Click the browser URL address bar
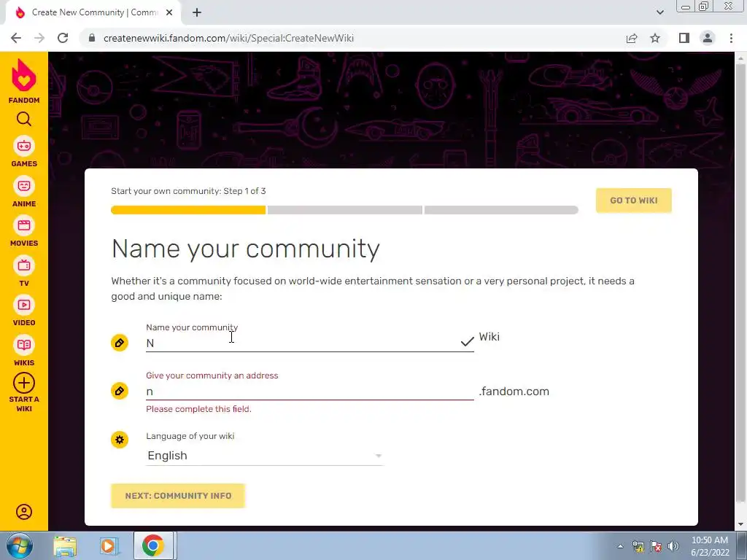747x560 pixels. point(352,38)
